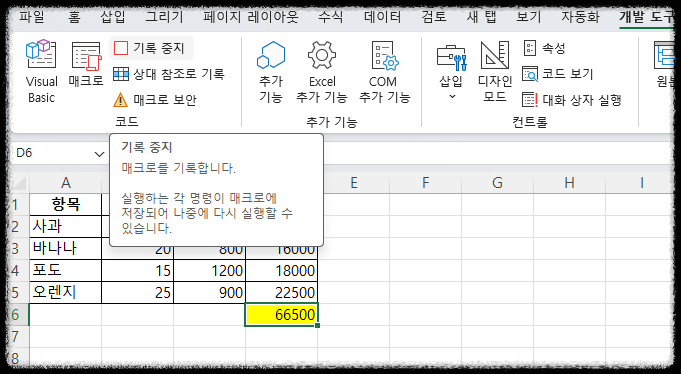The image size is (681, 374).
Task: Select column H header
Action: (x=569, y=183)
